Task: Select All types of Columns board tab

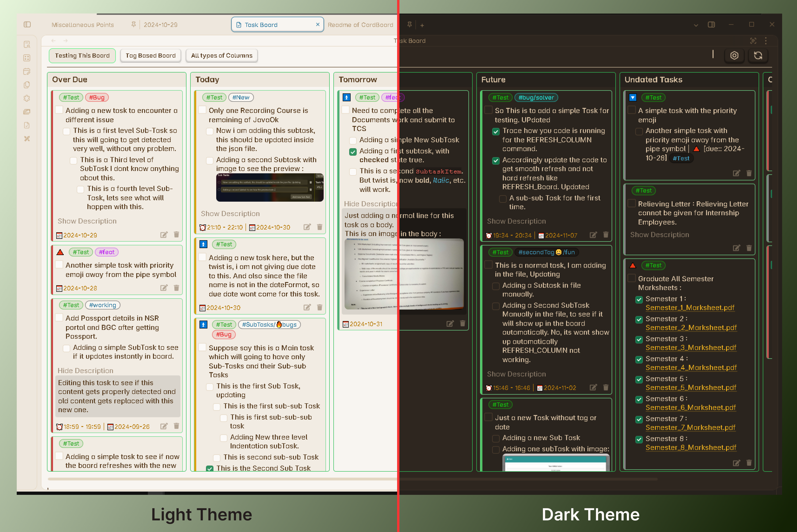Action: point(222,56)
